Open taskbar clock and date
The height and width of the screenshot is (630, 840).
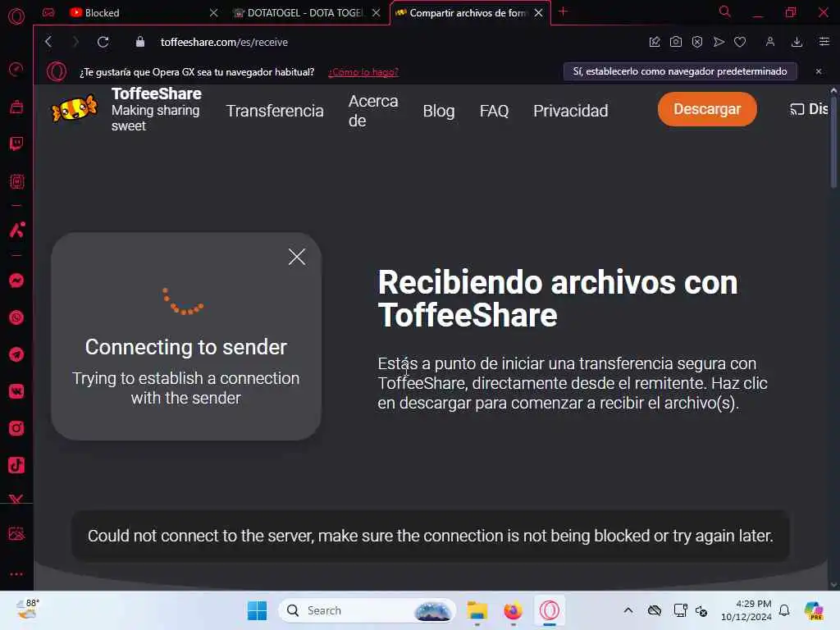746,610
